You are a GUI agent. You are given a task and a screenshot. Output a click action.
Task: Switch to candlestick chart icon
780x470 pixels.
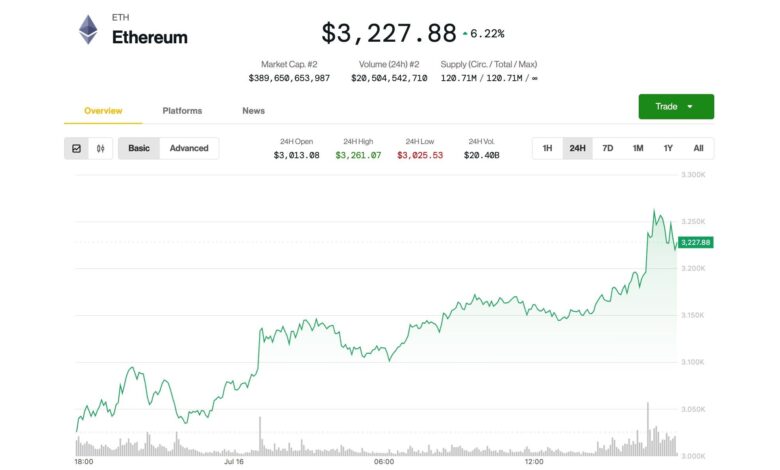point(100,148)
